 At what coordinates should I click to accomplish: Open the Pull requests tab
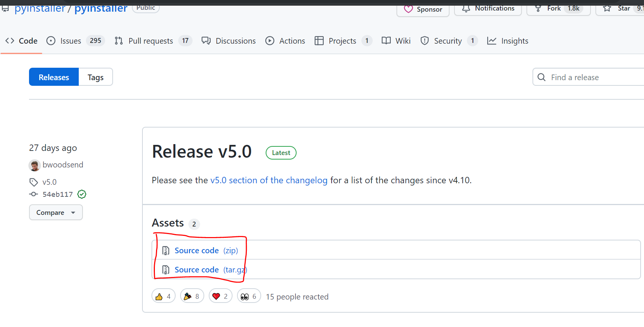(150, 41)
